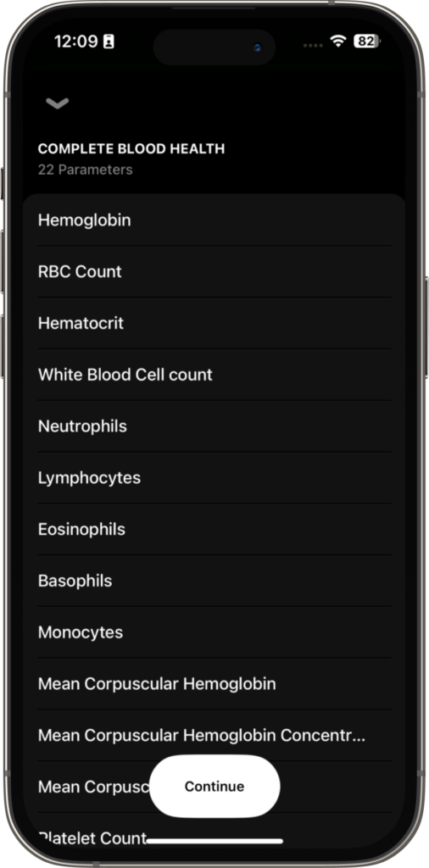Click the Complete Blood Health heading

(131, 149)
